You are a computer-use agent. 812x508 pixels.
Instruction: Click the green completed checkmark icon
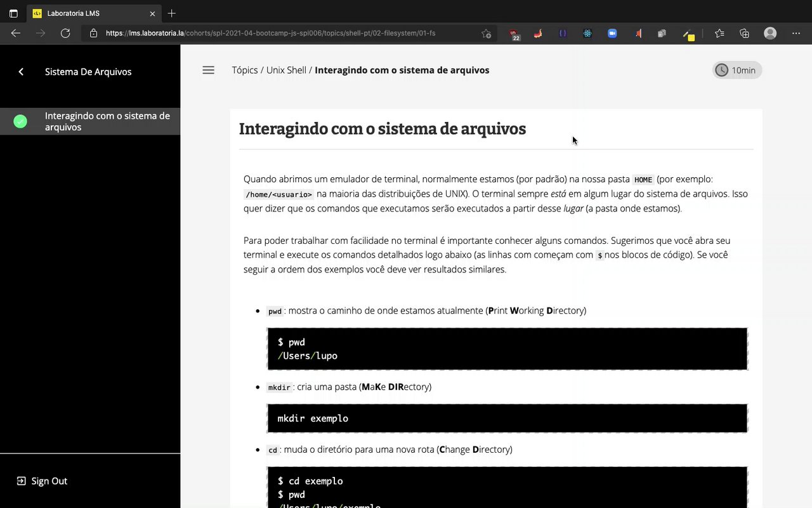20,121
